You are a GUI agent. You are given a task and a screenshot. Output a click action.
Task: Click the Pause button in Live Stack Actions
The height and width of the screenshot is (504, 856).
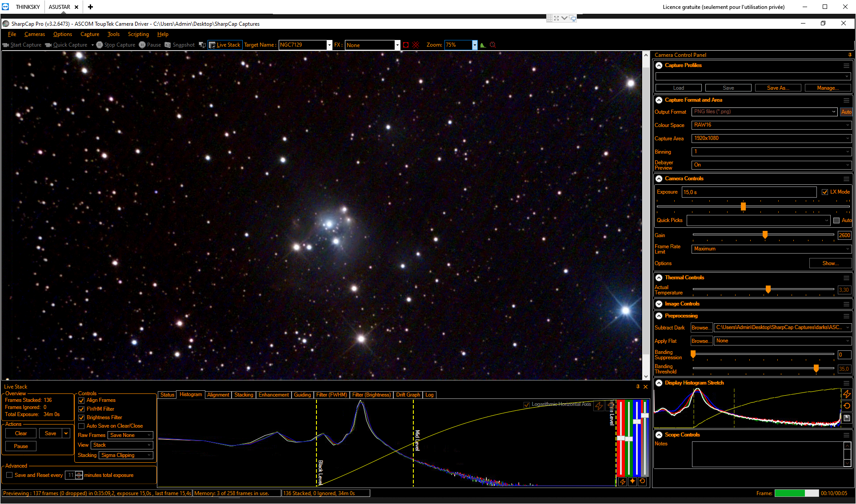(21, 446)
